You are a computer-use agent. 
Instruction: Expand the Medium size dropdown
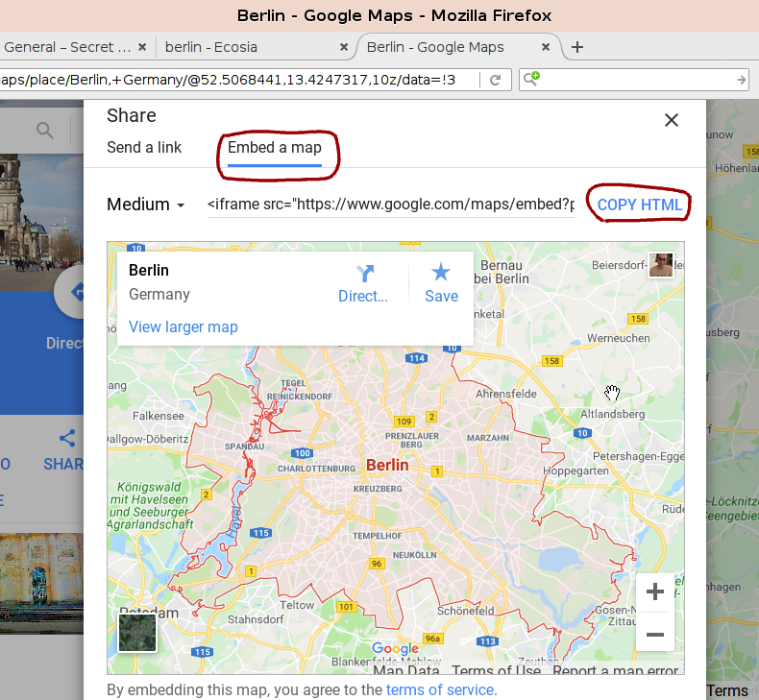146,205
